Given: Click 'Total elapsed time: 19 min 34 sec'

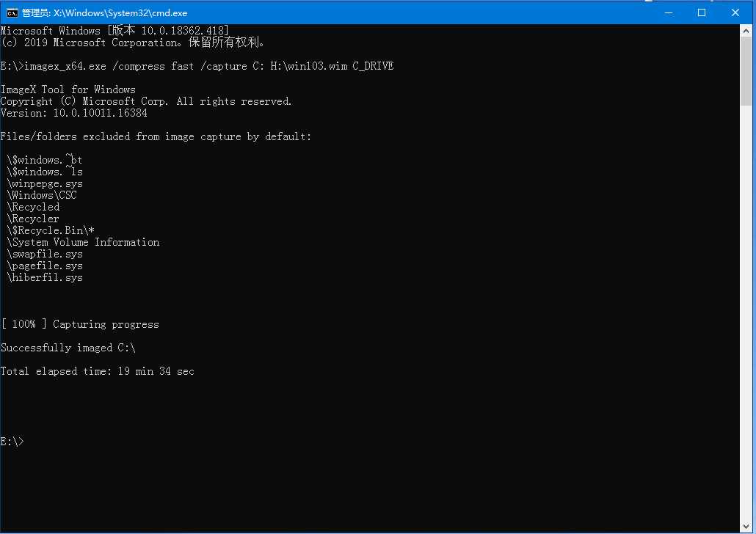Looking at the screenshot, I should tap(98, 372).
